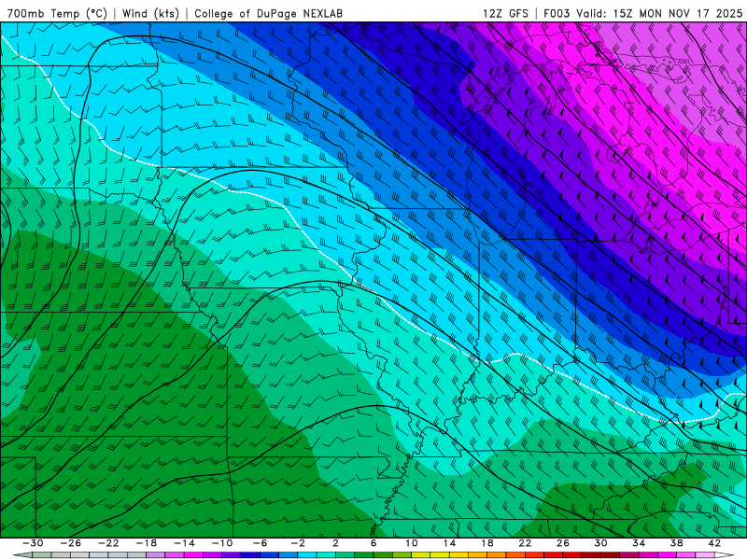Click the "700mb Temp (°C)" title text

point(57,13)
